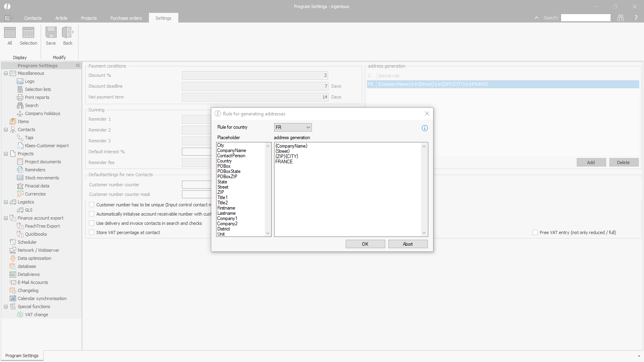
Task: Click the Abort button
Action: coord(407,244)
